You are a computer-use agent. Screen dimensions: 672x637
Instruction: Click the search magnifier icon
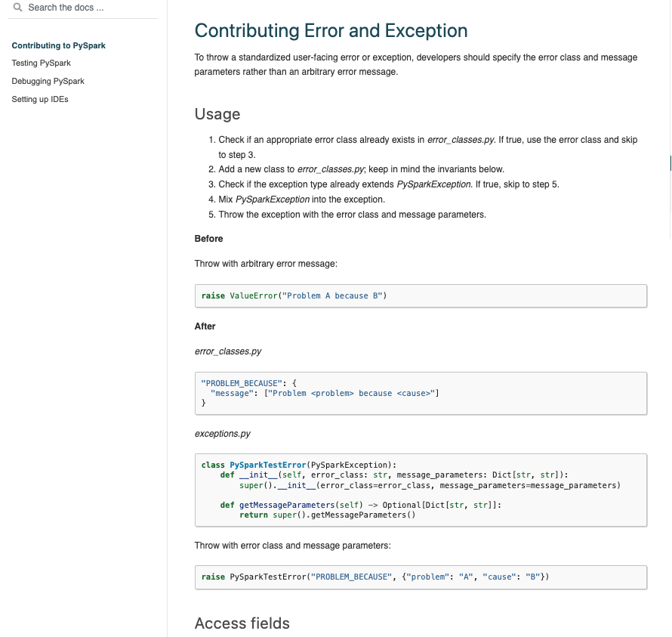[18, 8]
